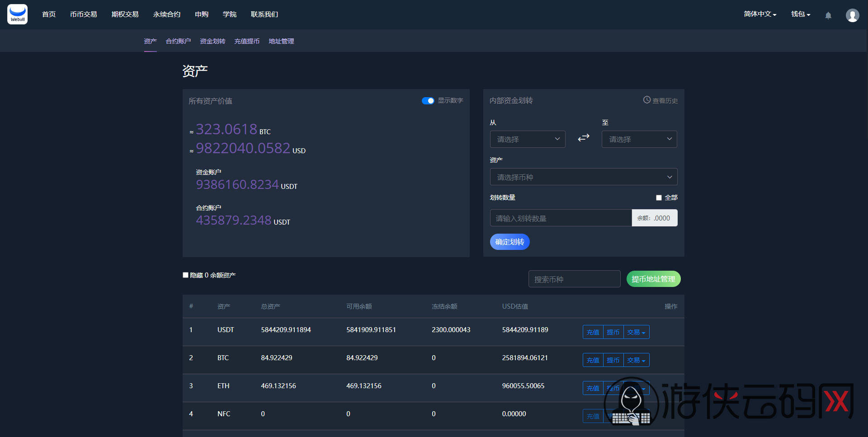Open the user avatar profile icon

pyautogui.click(x=853, y=15)
